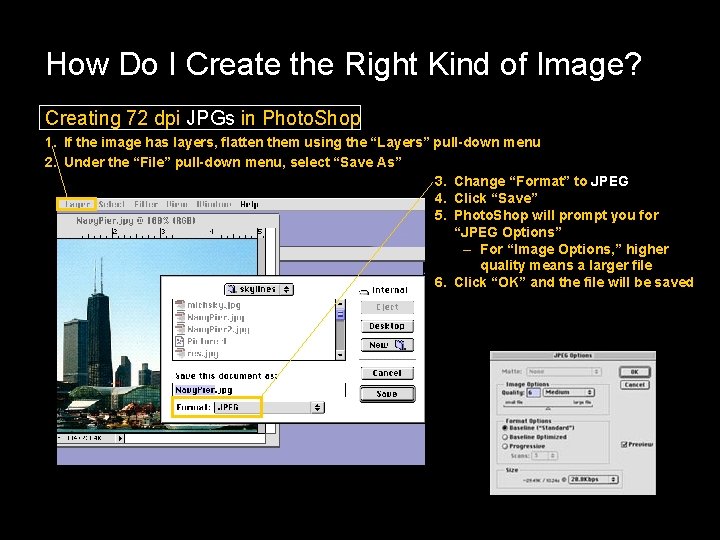720x540 pixels.
Task: Open the Layer menu in Photoshop
Action: pos(77,204)
